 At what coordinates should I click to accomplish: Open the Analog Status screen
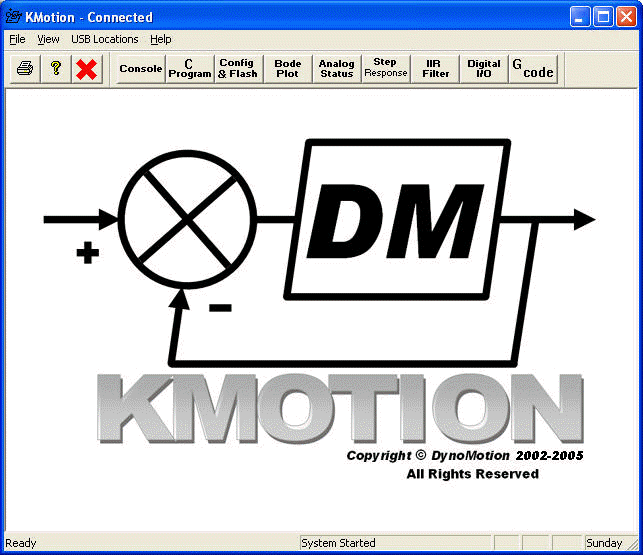pos(336,69)
